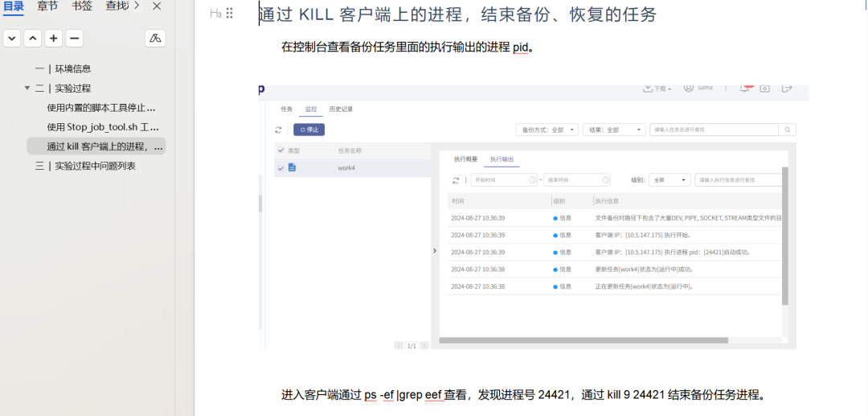Go to previous page in 1/1 pager
The width and height of the screenshot is (868, 416).
pos(399,346)
